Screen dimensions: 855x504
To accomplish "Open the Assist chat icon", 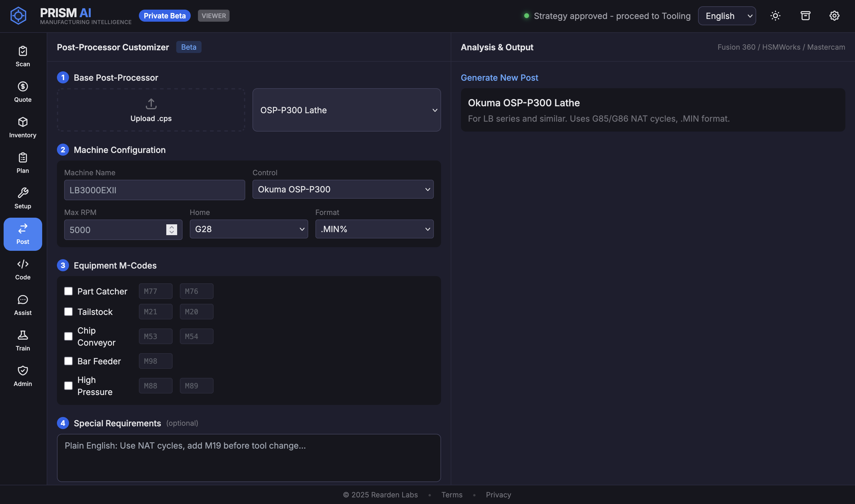I will [x=23, y=305].
